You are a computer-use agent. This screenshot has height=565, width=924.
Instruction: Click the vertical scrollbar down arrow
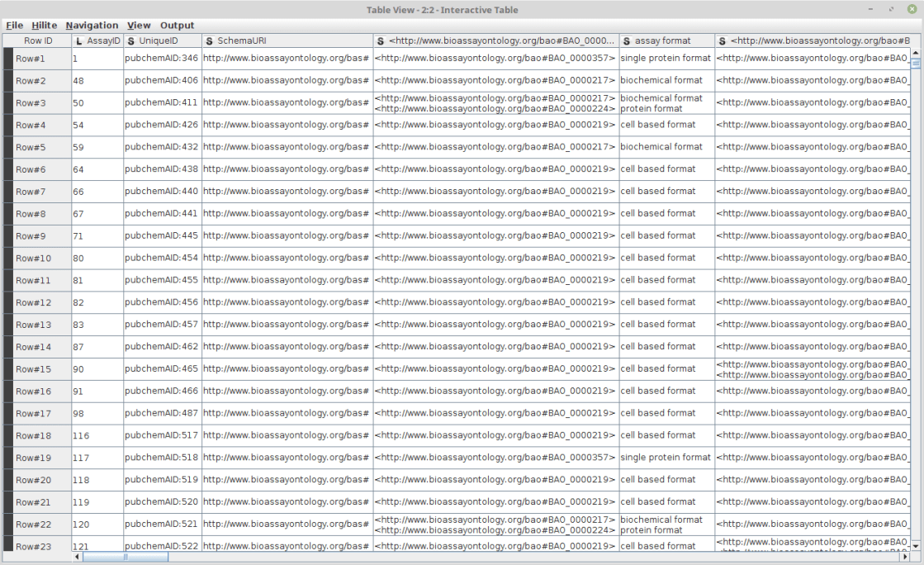[914, 545]
